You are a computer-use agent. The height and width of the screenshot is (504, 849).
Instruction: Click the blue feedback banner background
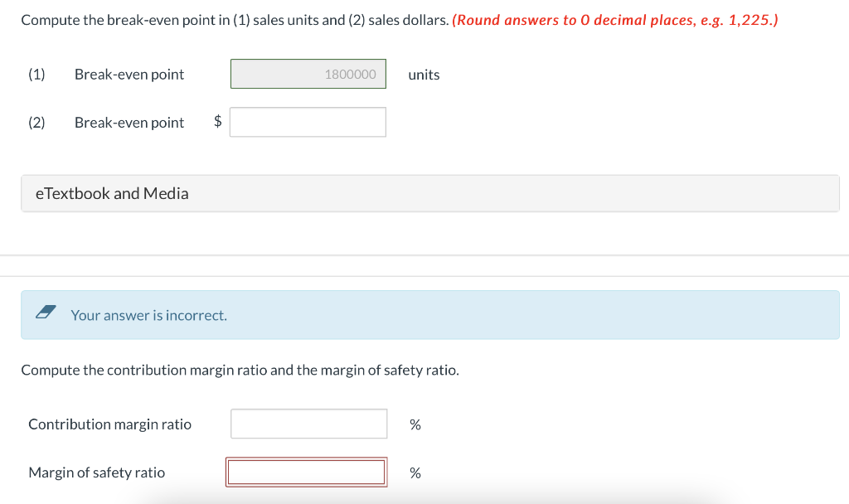580,315
